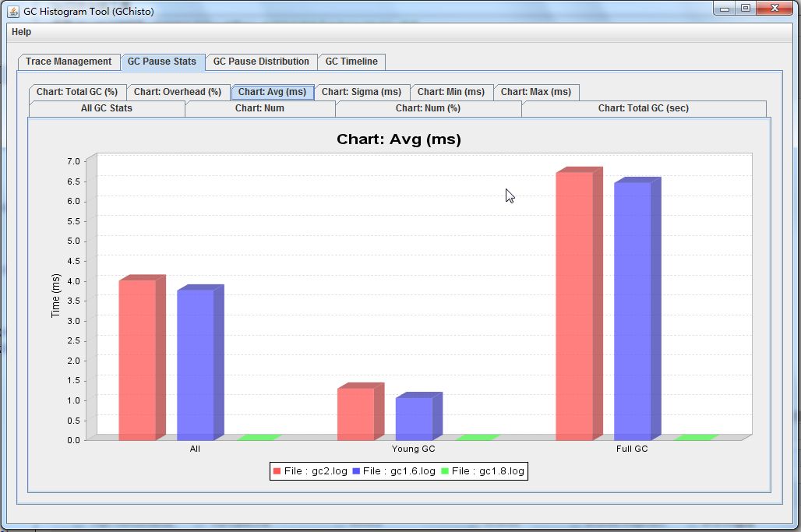Viewport: 801px width, 532px height.
Task: Open the Help menu
Action: [22, 32]
